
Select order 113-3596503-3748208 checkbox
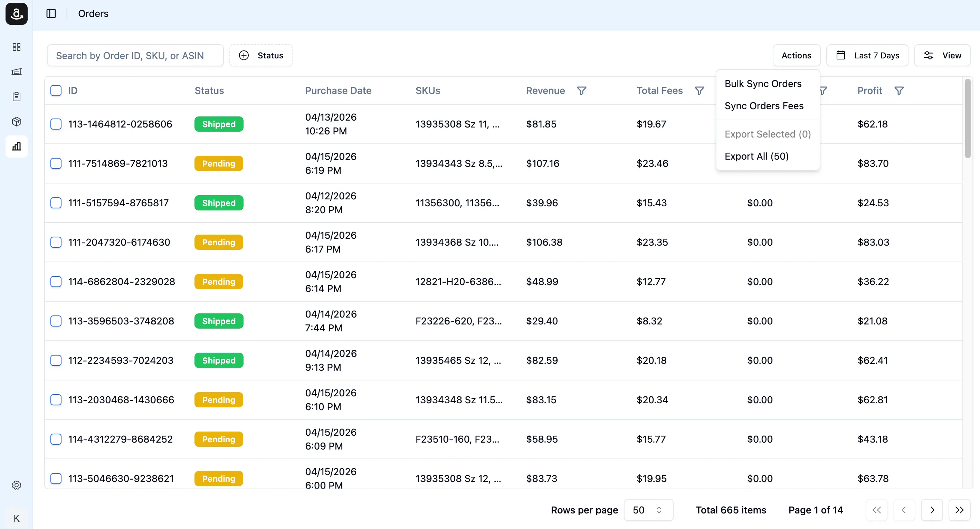[56, 321]
